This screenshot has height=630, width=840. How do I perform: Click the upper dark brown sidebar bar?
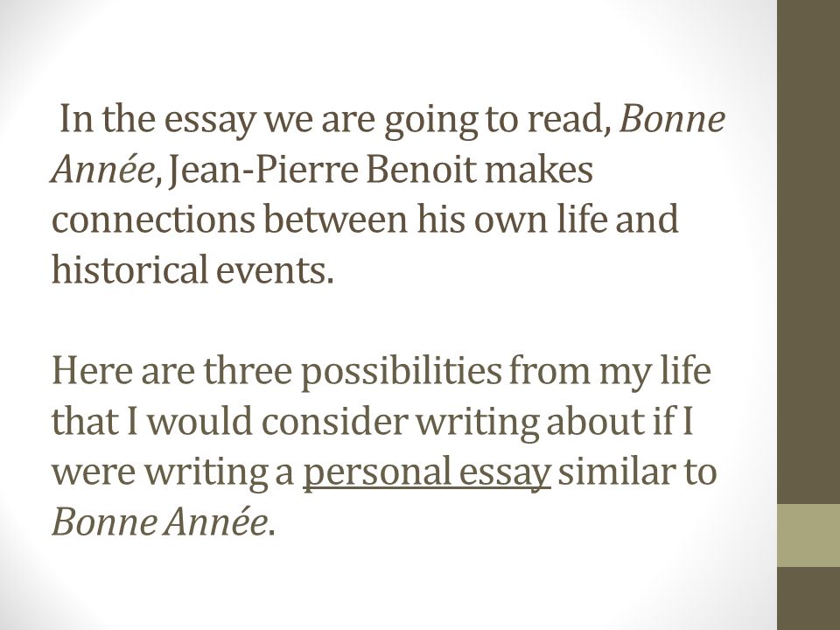[x=808, y=252]
